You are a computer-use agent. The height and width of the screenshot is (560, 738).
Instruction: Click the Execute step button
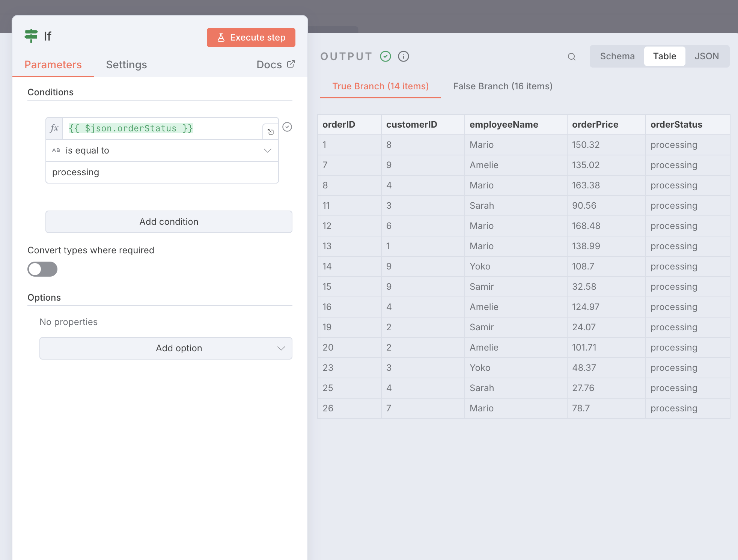click(251, 38)
